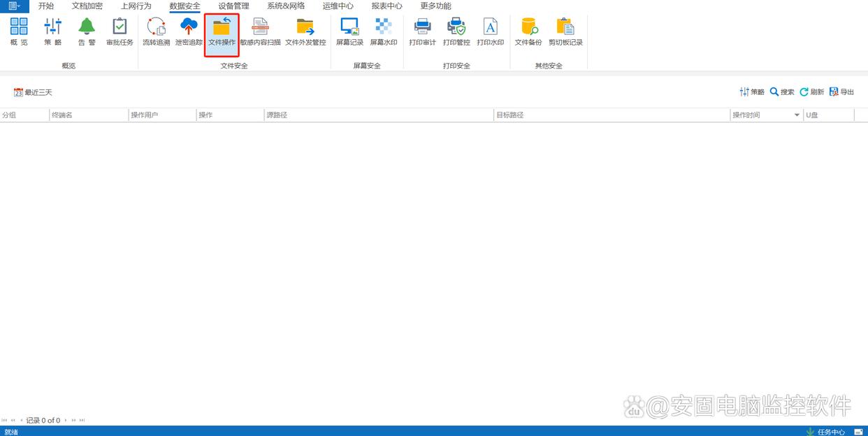Switch to the 数据安全 tab
This screenshot has width=868, height=436.
tap(185, 6)
